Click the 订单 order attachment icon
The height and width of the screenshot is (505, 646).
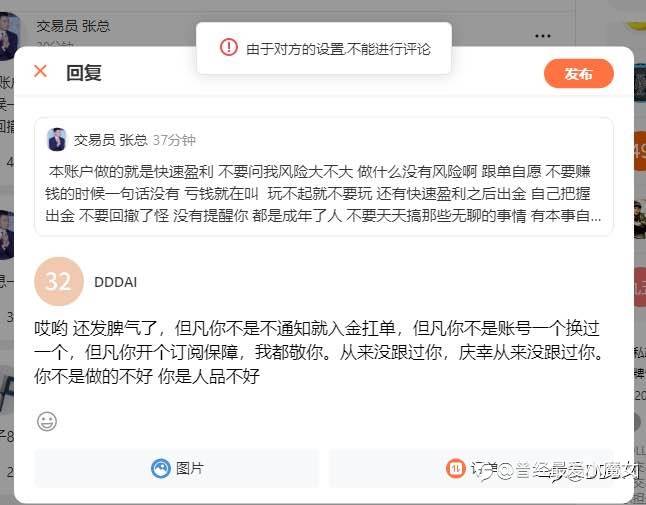click(x=456, y=468)
